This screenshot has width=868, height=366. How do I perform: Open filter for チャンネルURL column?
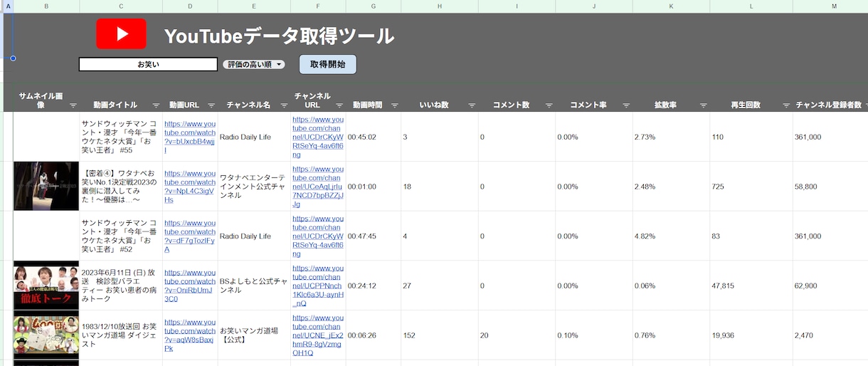click(339, 105)
